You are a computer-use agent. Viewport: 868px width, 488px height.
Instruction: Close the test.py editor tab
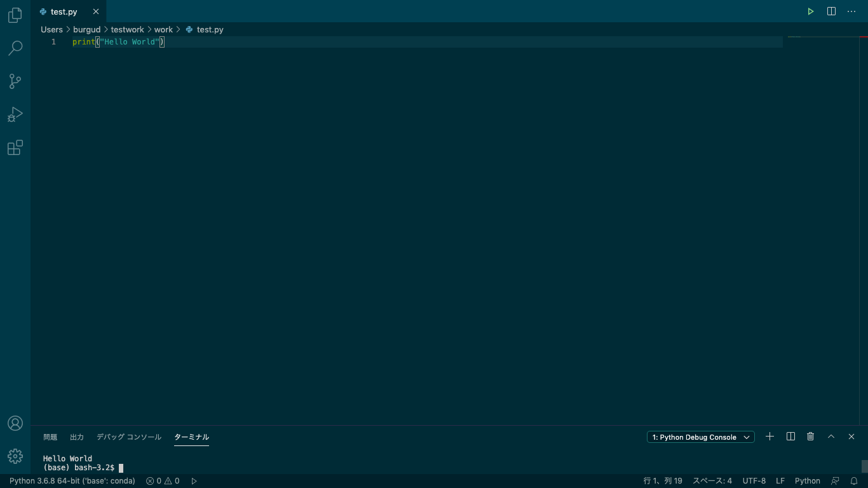coord(96,11)
